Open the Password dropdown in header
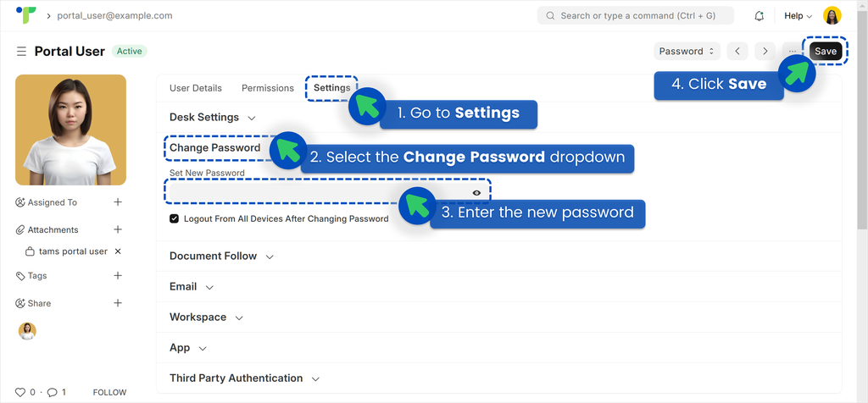Viewport: 868px width, 403px height. tap(687, 52)
